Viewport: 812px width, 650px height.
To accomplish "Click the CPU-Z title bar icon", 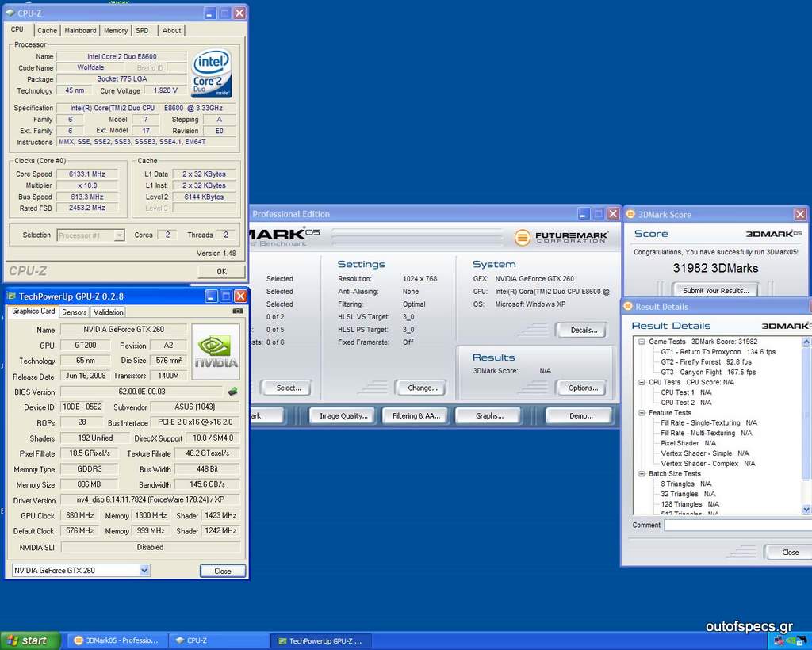I will 10,13.
